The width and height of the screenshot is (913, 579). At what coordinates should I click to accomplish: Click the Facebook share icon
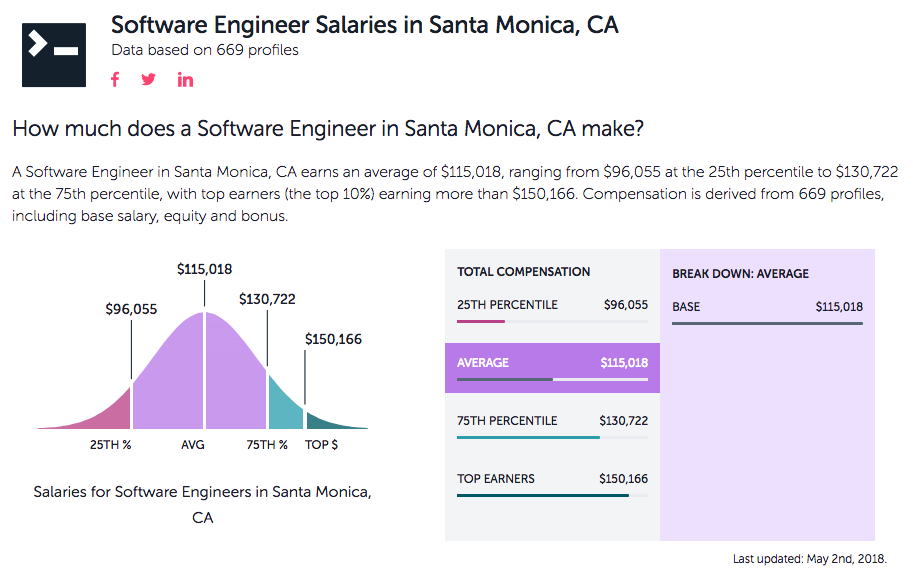(x=115, y=80)
